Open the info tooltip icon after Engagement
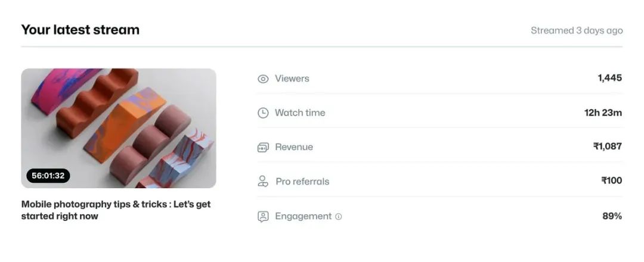644x262 pixels. click(x=339, y=217)
